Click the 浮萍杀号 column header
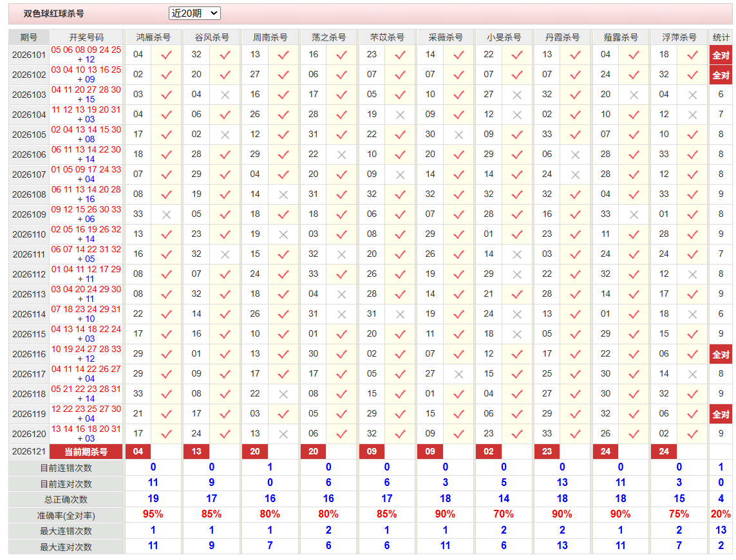Screen dimensions: 736x560 [679, 37]
